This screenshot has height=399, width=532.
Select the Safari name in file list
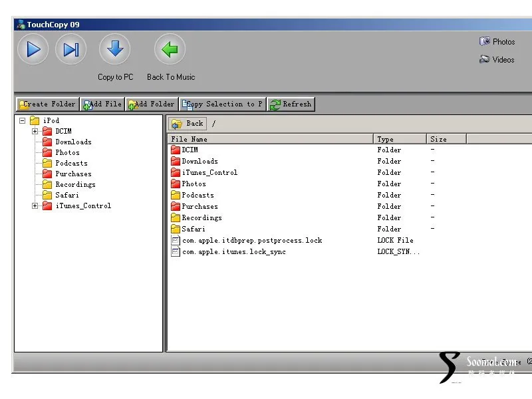194,229
